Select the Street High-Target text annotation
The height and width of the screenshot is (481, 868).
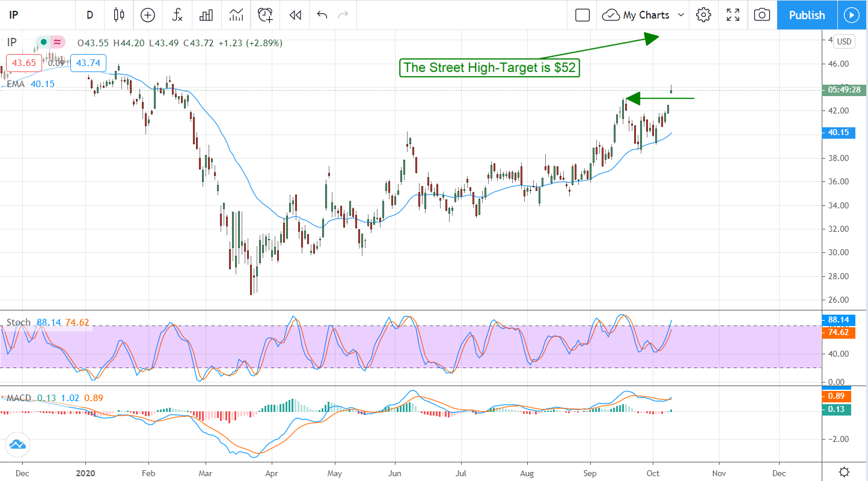tap(489, 67)
